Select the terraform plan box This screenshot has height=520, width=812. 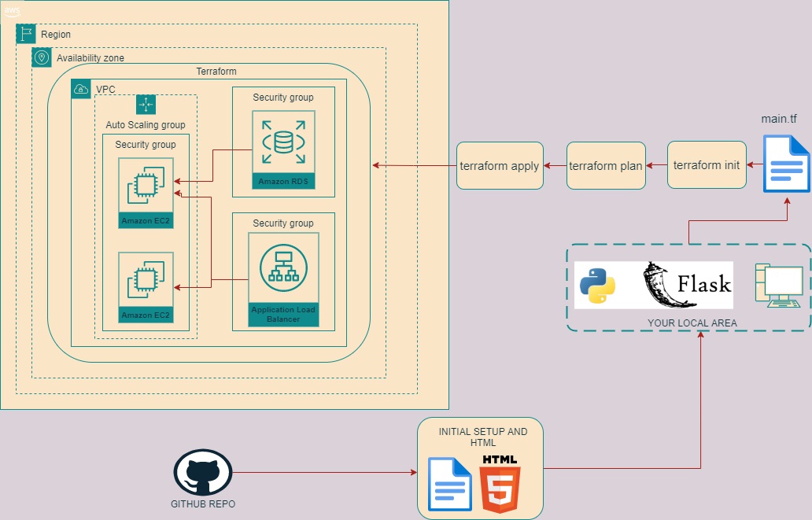[606, 166]
